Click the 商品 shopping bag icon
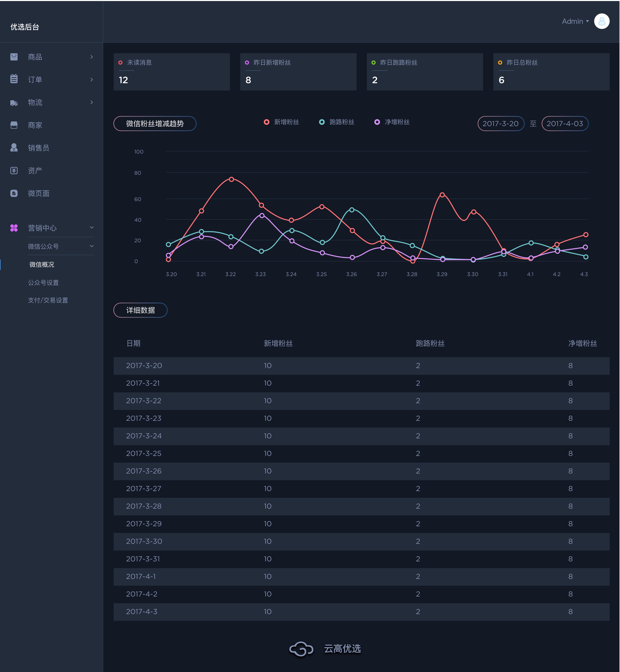Screen dimensions: 620x672 pos(14,57)
